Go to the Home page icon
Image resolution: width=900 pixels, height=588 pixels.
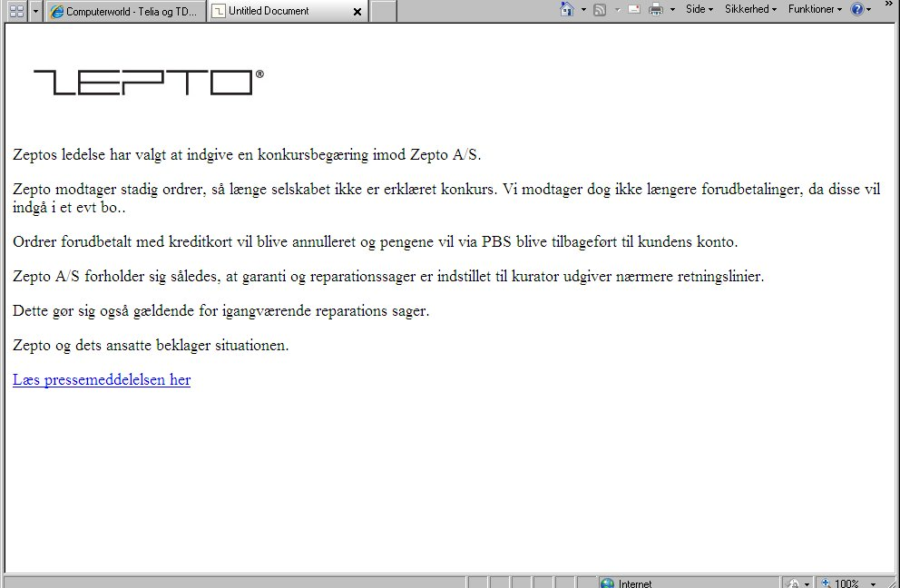tap(566, 9)
